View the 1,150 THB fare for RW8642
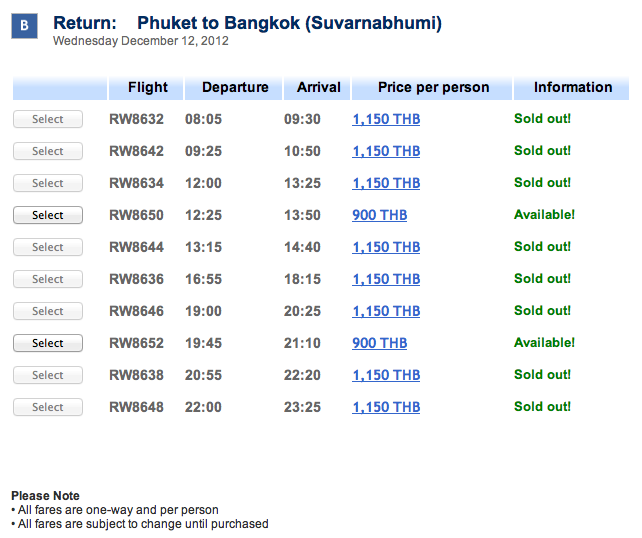Screen dimensions: 642x538 coord(386,151)
